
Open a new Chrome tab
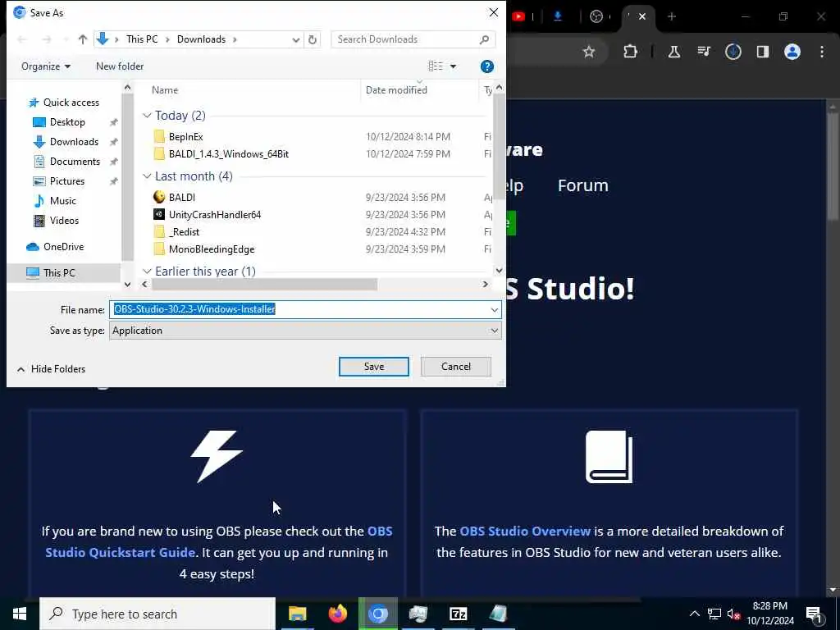tap(672, 16)
